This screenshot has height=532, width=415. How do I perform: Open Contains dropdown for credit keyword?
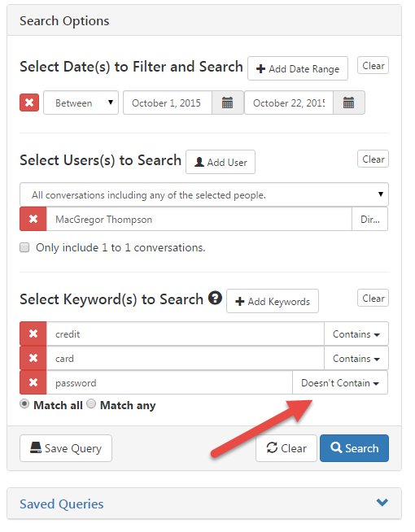click(356, 334)
